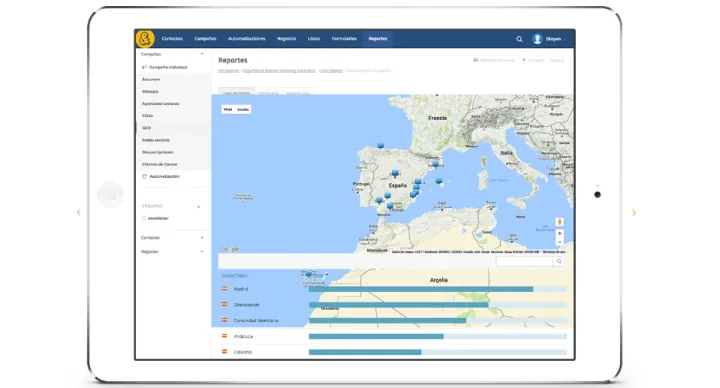Click the Campaña individual sidebar icon
Image resolution: width=720 pixels, height=388 pixels.
144,67
